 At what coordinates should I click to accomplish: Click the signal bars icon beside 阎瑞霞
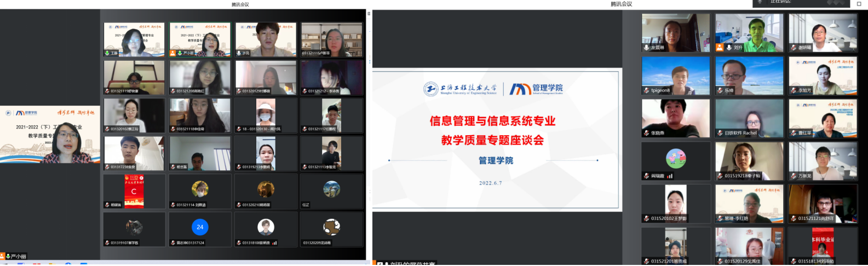669,176
